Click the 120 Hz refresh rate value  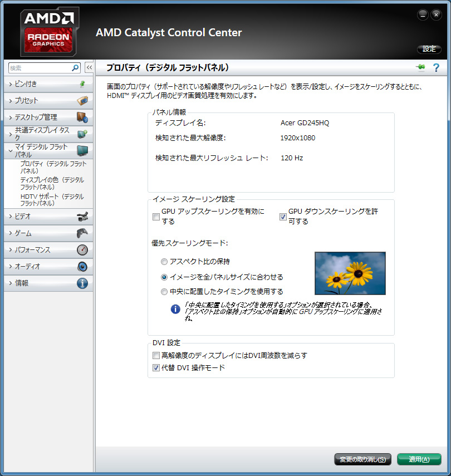(x=292, y=158)
